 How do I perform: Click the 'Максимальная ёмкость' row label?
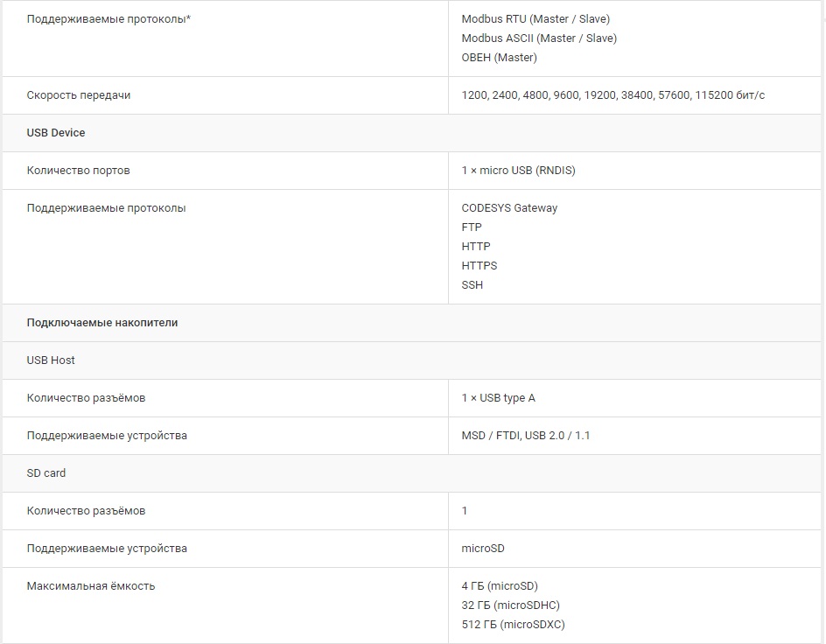tap(91, 585)
